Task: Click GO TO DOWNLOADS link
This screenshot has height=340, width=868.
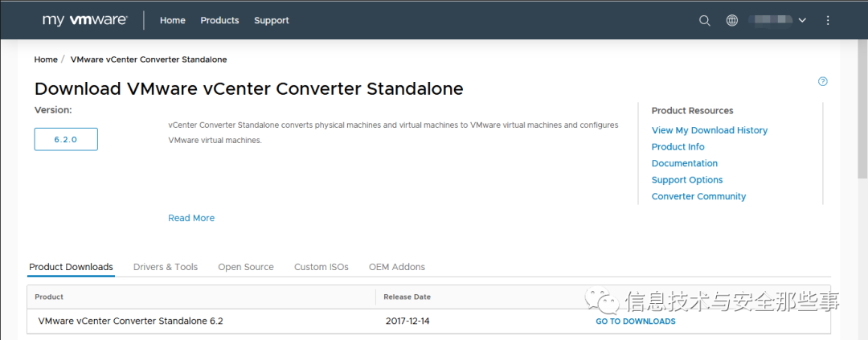Action: (x=636, y=322)
